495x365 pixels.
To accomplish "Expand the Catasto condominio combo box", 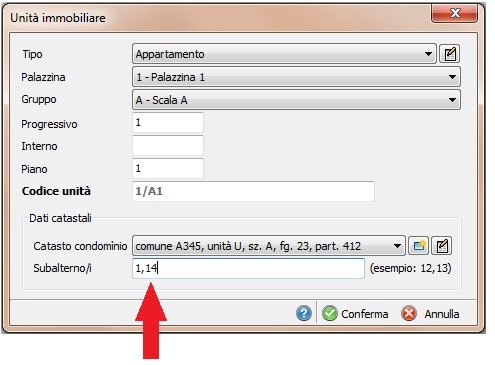I will (269, 246).
